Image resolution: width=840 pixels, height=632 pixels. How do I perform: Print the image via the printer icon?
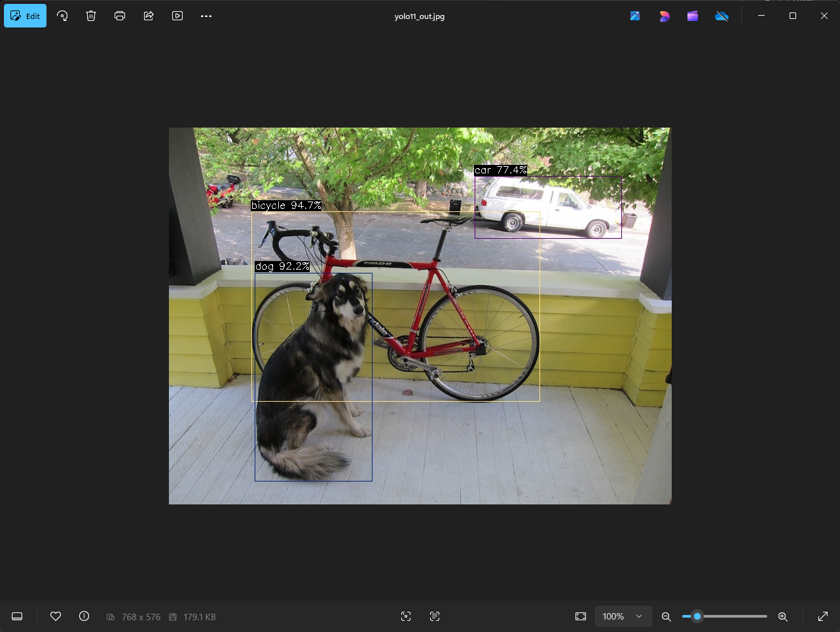[120, 16]
